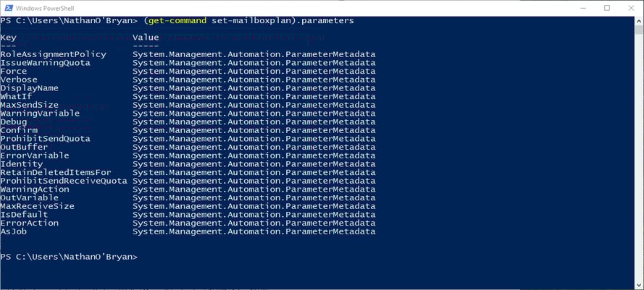Click the 'get-command' text in command line

(177, 20)
